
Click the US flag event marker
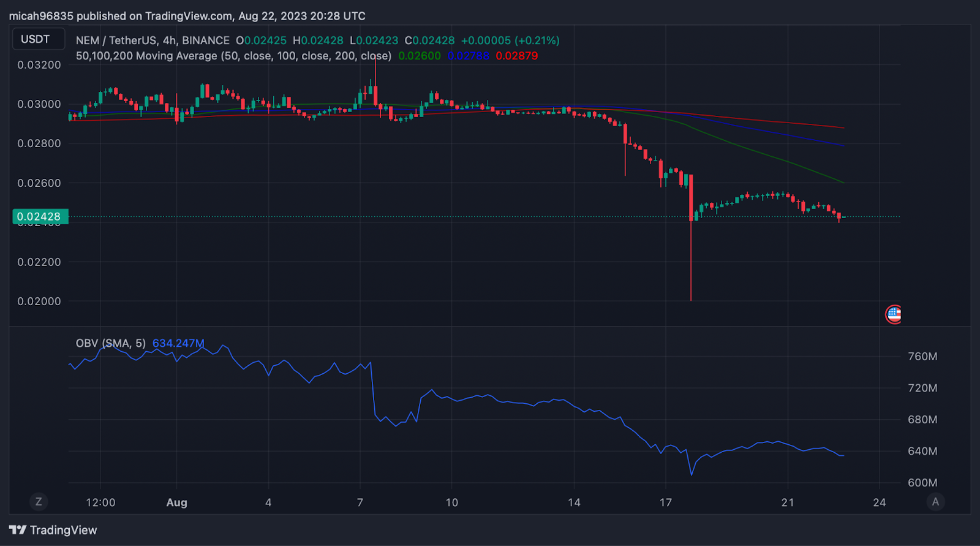(x=894, y=314)
